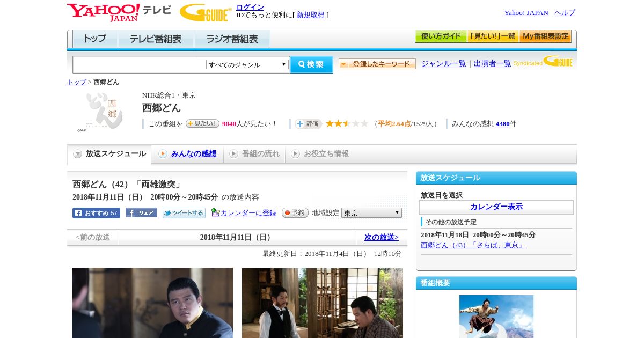Select the 番組の流れ tab

255,154
